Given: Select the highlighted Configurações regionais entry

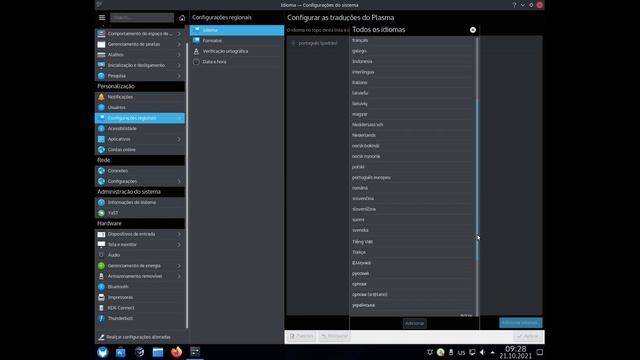Looking at the screenshot, I should [x=140, y=118].
